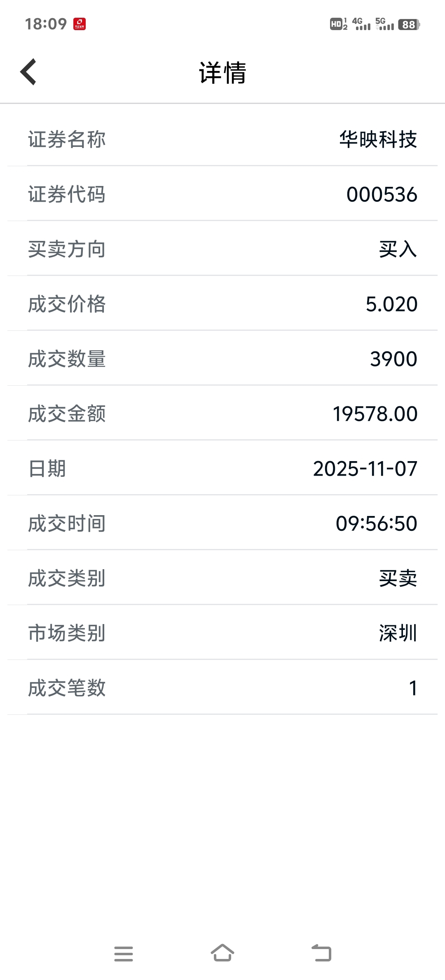
Task: Tap the HD call status icon
Action: [x=339, y=24]
